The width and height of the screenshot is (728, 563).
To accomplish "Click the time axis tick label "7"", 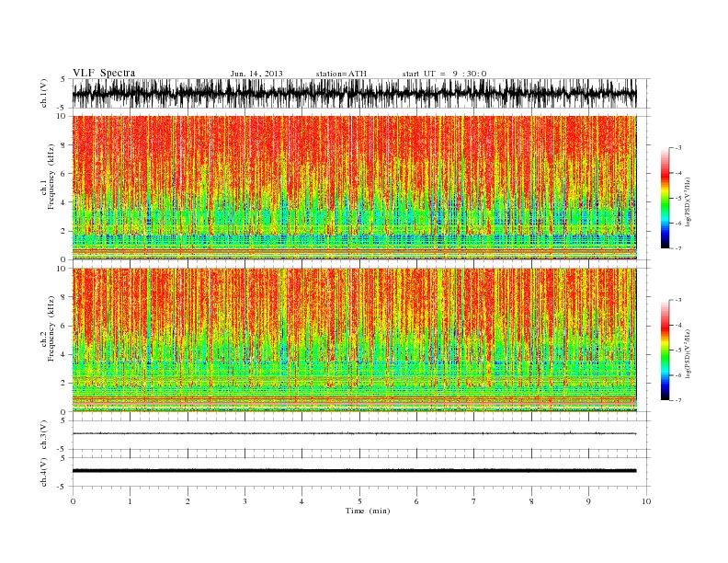I will pos(474,501).
